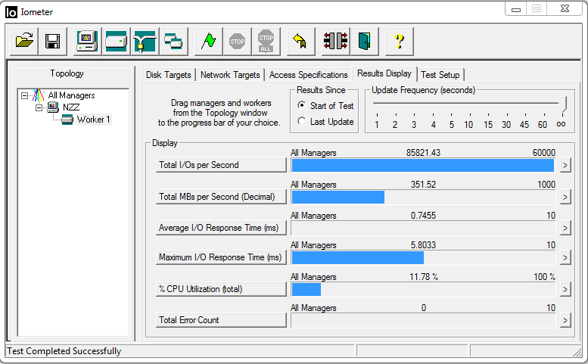Click the 60000 scale maximum value
588x364 pixels.
point(544,153)
